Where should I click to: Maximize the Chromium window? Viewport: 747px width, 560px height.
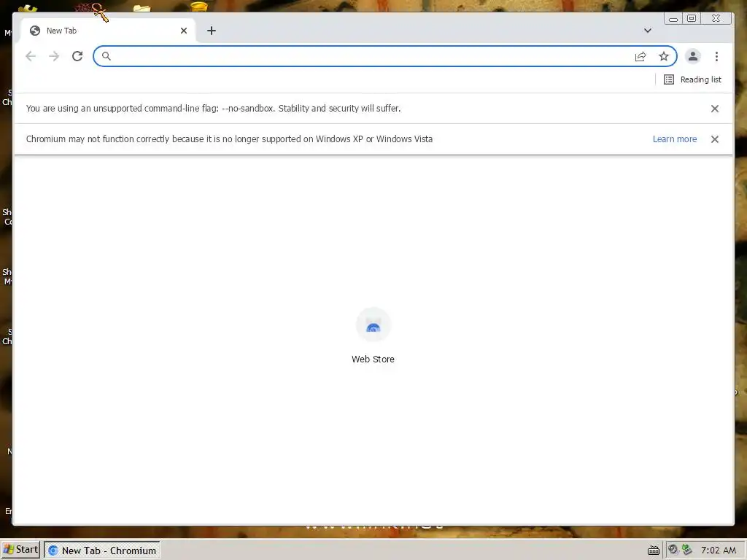click(x=692, y=18)
